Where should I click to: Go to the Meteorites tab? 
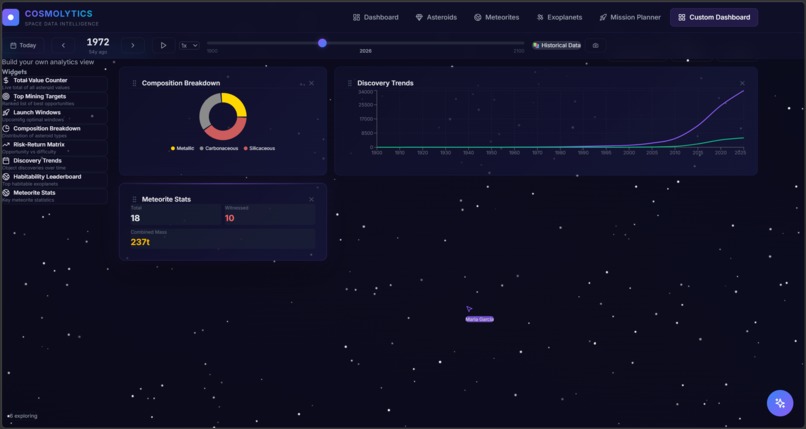tap(497, 17)
